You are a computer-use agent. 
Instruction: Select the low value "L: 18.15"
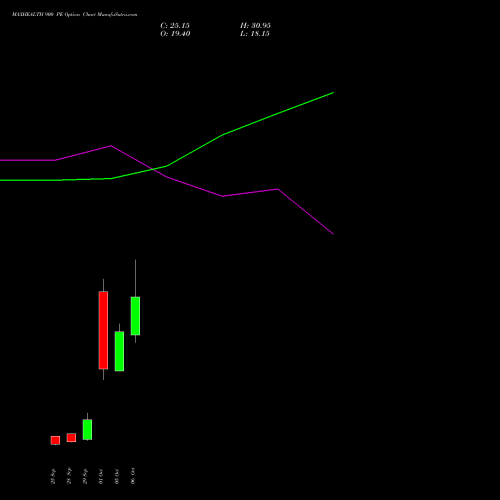[255, 34]
